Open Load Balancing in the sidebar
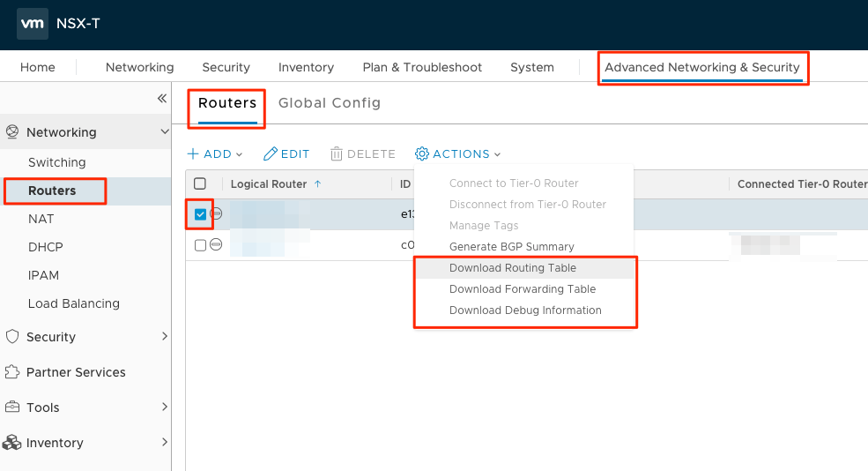This screenshot has width=868, height=471. 74,303
